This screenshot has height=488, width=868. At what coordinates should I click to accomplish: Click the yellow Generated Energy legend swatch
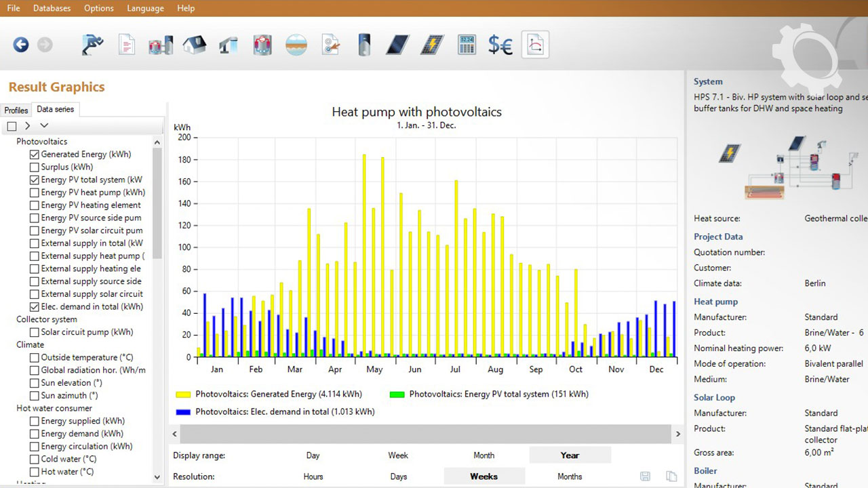[x=183, y=394]
